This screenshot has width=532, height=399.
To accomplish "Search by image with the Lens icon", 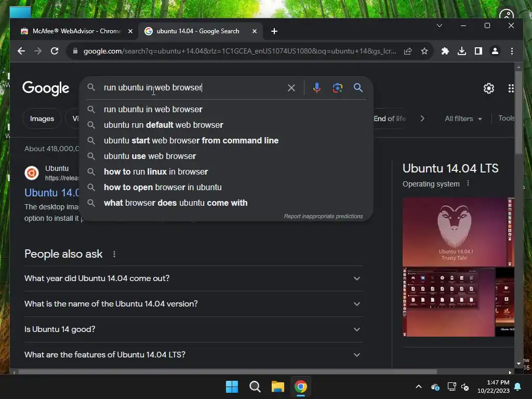I will pos(337,88).
